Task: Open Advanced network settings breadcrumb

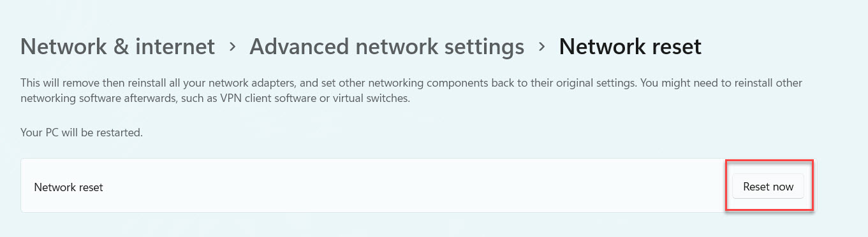Action: (386, 47)
